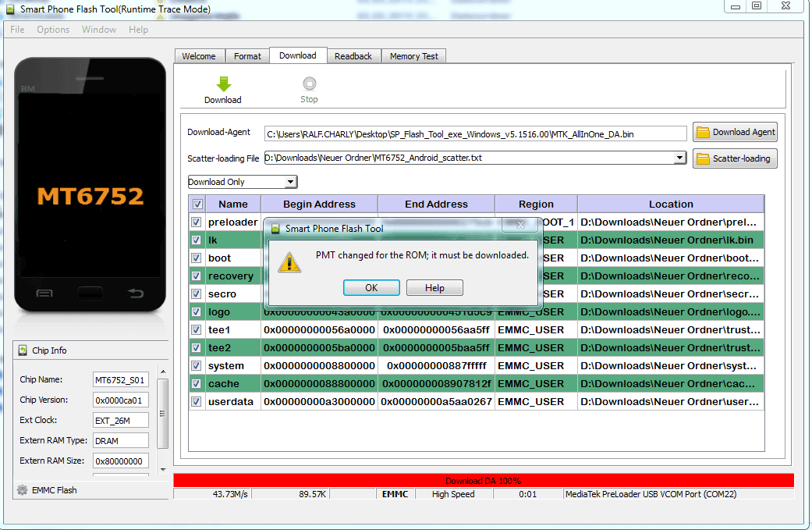Click the Chip Info panel icon
Image resolution: width=812 pixels, height=530 pixels.
pyautogui.click(x=23, y=350)
